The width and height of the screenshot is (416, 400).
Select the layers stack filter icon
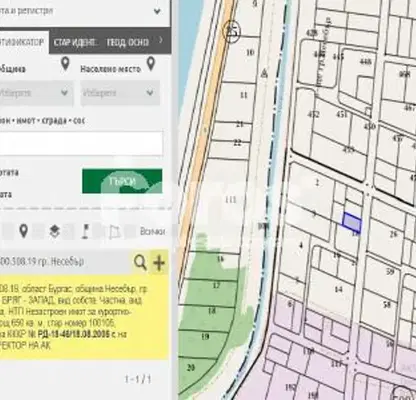click(x=55, y=231)
